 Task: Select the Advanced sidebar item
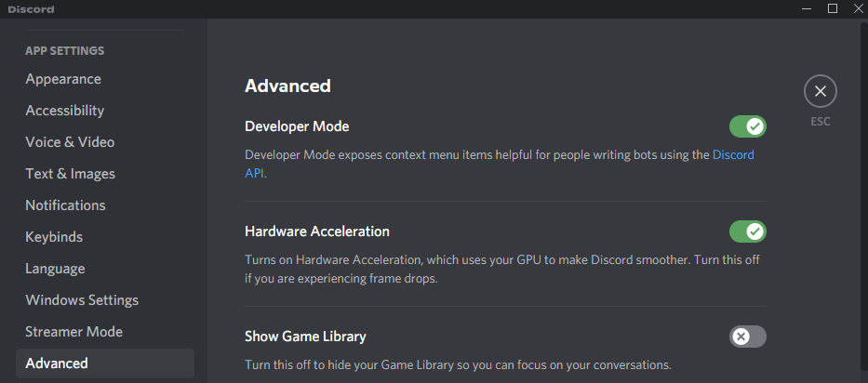click(x=57, y=363)
